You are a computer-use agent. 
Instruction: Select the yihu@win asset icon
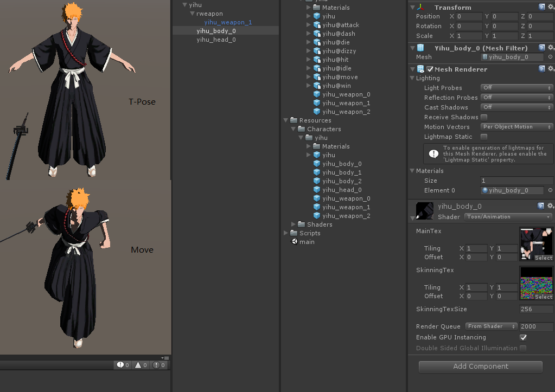(x=317, y=86)
